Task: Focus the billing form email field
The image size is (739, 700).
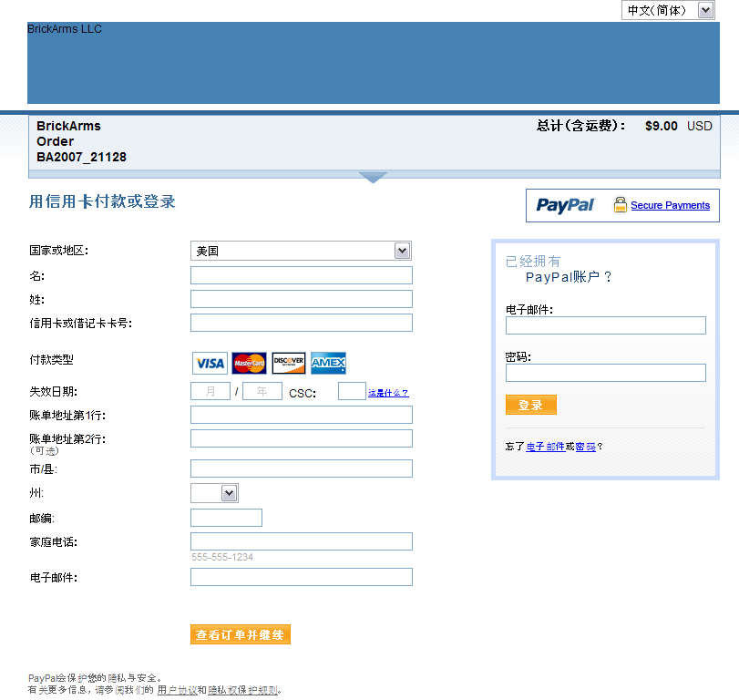Action: (x=302, y=577)
